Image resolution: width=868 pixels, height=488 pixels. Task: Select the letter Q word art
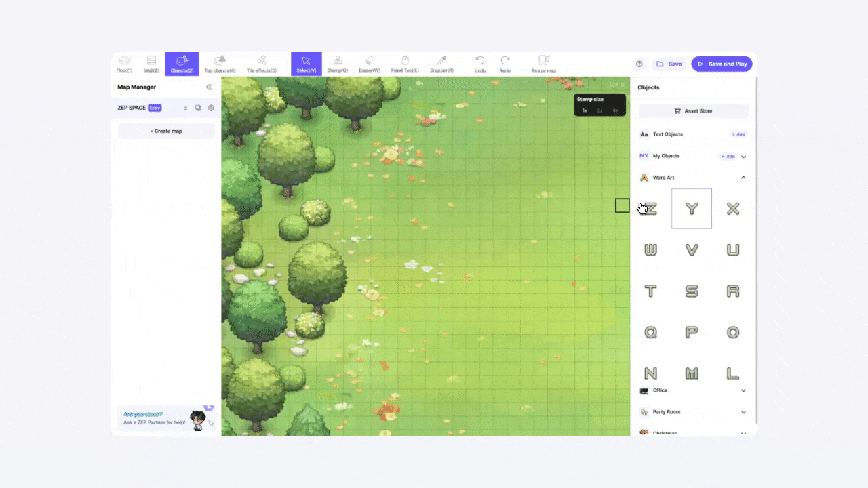click(x=650, y=333)
